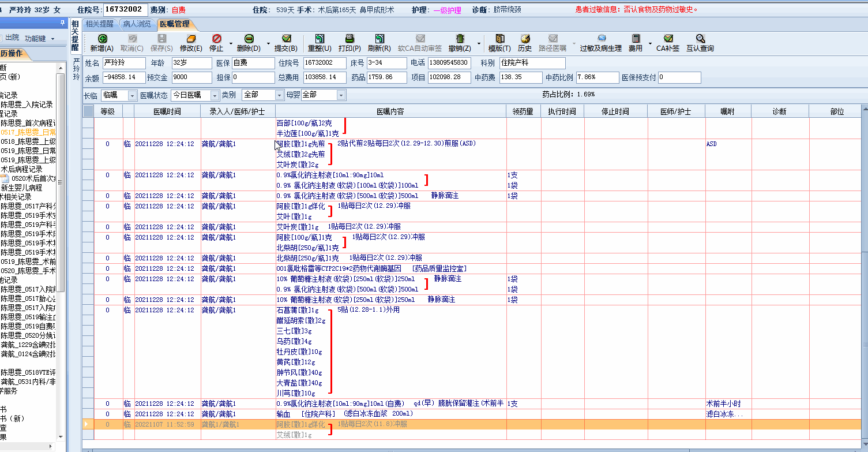This screenshot has width=868, height=452.
Task: Click the 保存(S) save toolbar icon
Action: (161, 39)
